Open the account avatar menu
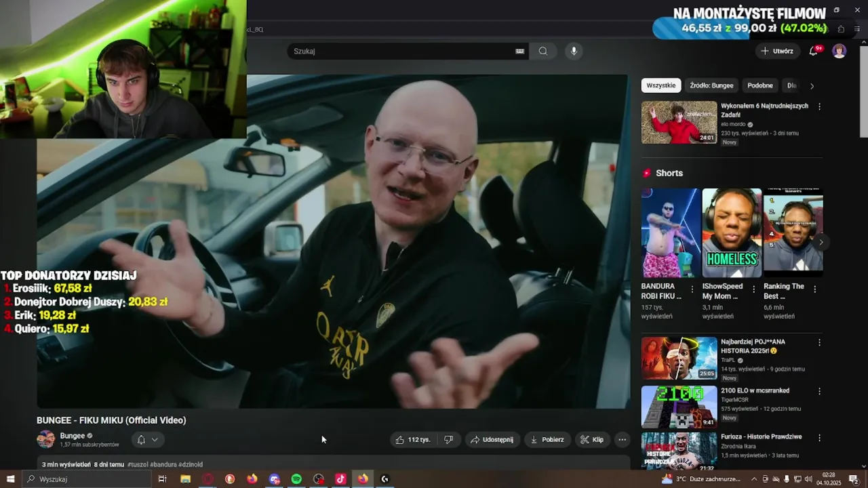 pos(840,51)
